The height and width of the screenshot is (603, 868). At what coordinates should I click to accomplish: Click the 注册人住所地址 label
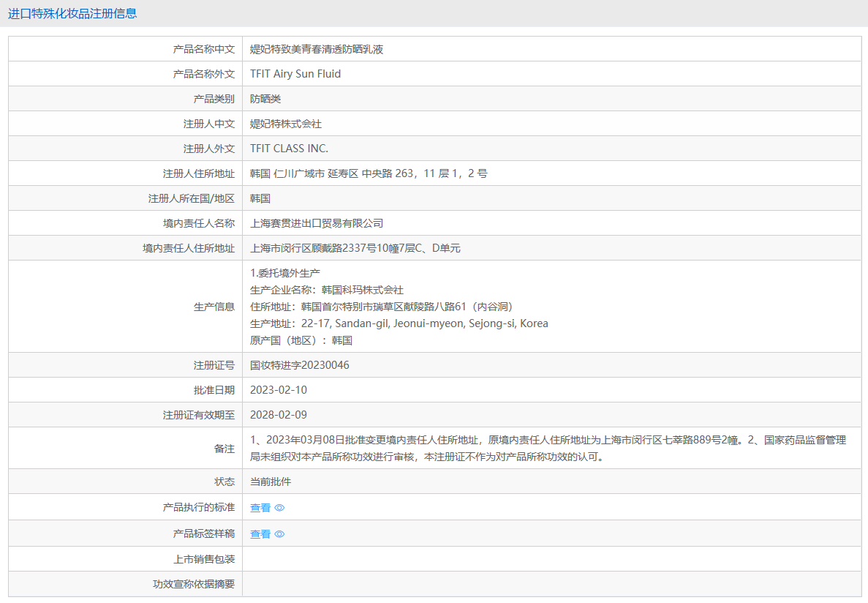pyautogui.click(x=199, y=173)
